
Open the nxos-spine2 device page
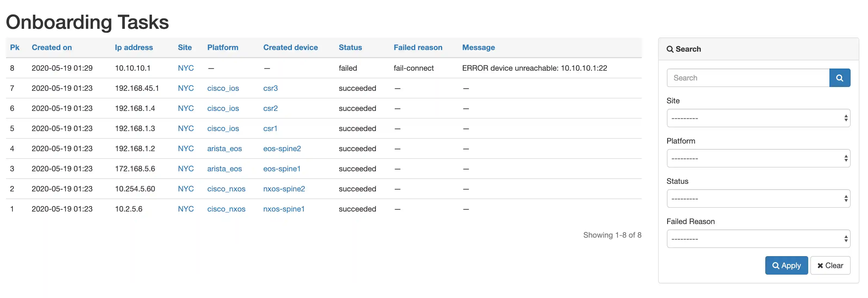pyautogui.click(x=284, y=189)
